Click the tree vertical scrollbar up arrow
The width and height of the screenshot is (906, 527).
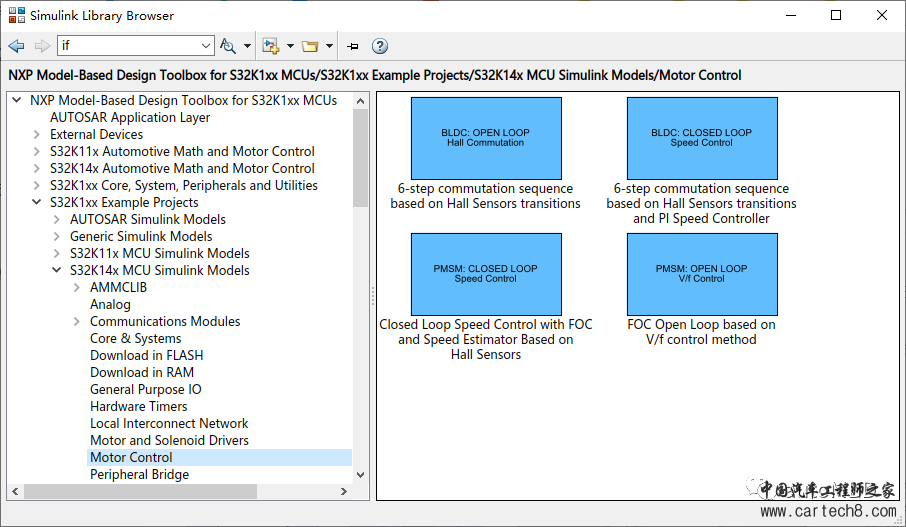click(361, 101)
